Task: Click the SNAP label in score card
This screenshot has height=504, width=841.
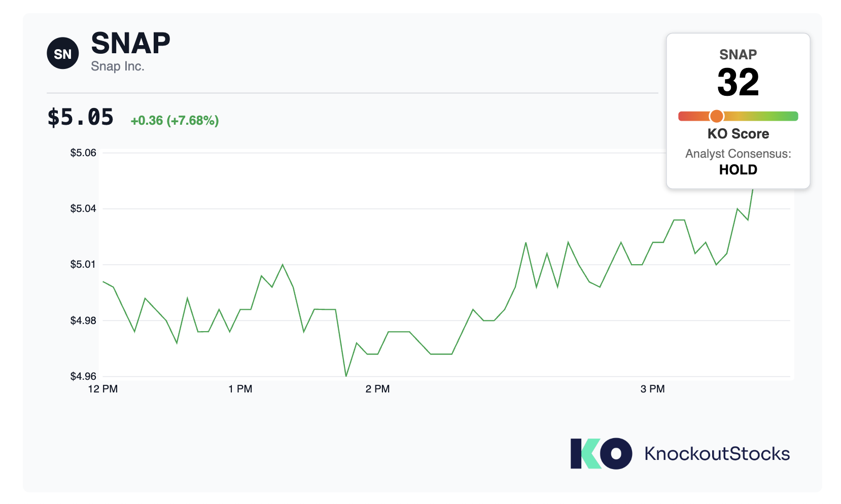Action: pyautogui.click(x=738, y=54)
